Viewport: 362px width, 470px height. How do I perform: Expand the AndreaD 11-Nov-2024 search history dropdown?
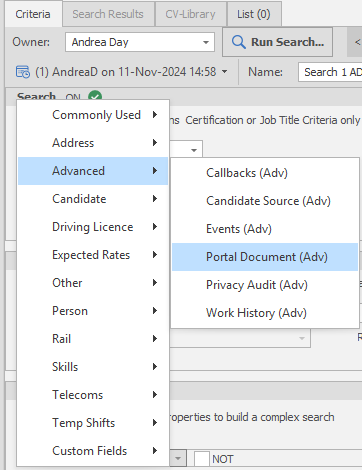point(225,72)
